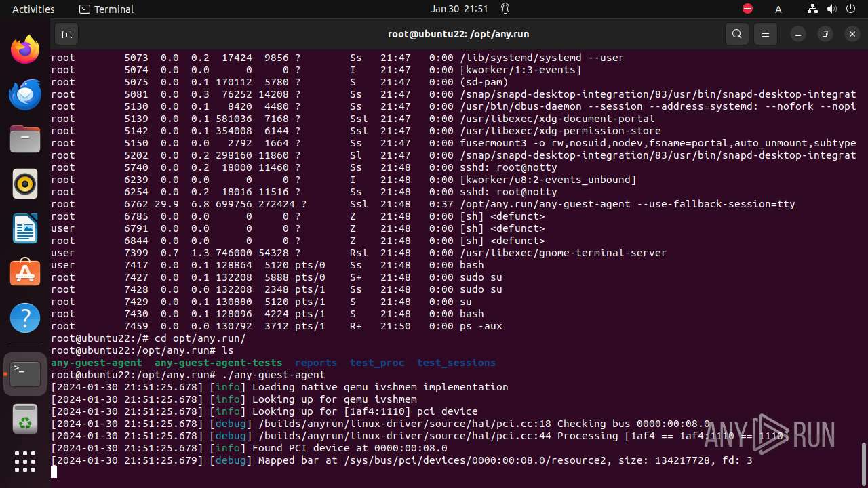Click the wired network status icon

click(812, 9)
